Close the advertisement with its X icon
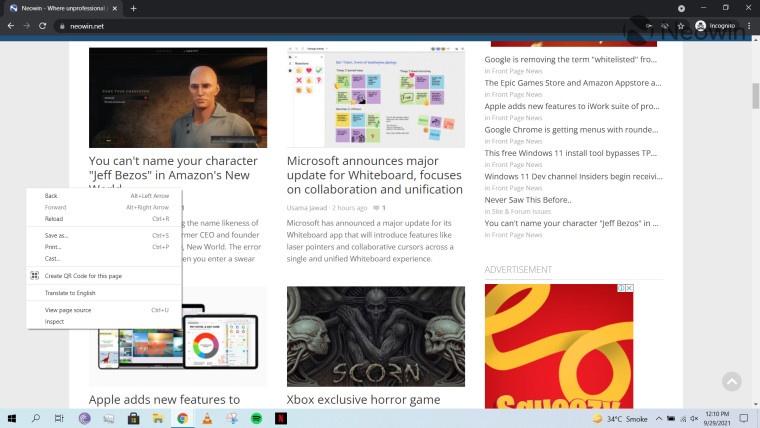The width and height of the screenshot is (760, 428). [629, 288]
